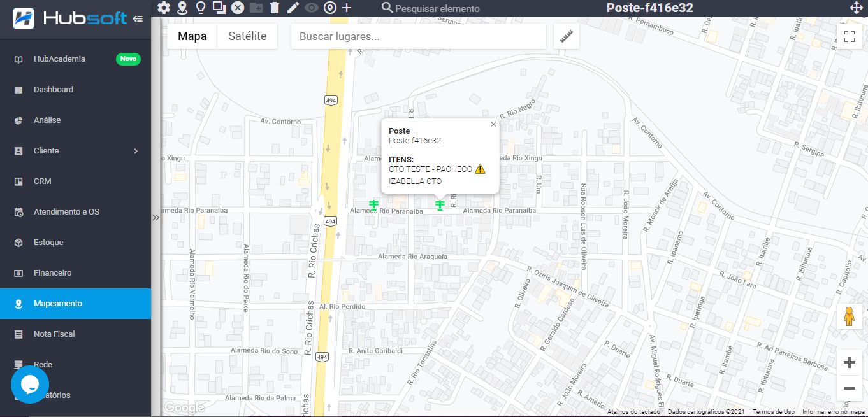Click CTO TESTE - PACHECO item in popup
Viewport: 868px width, 417px height.
431,169
